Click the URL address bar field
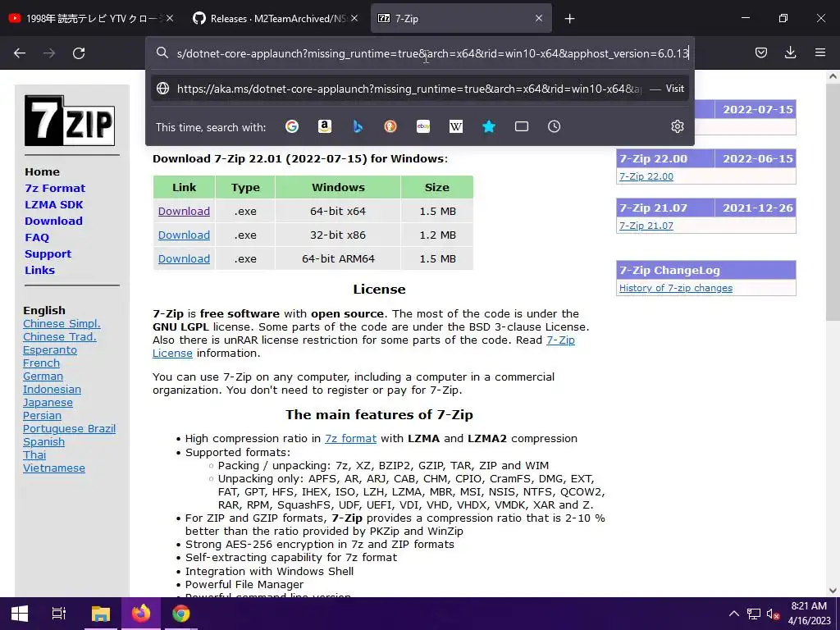Viewport: 840px width, 630px height. point(420,53)
